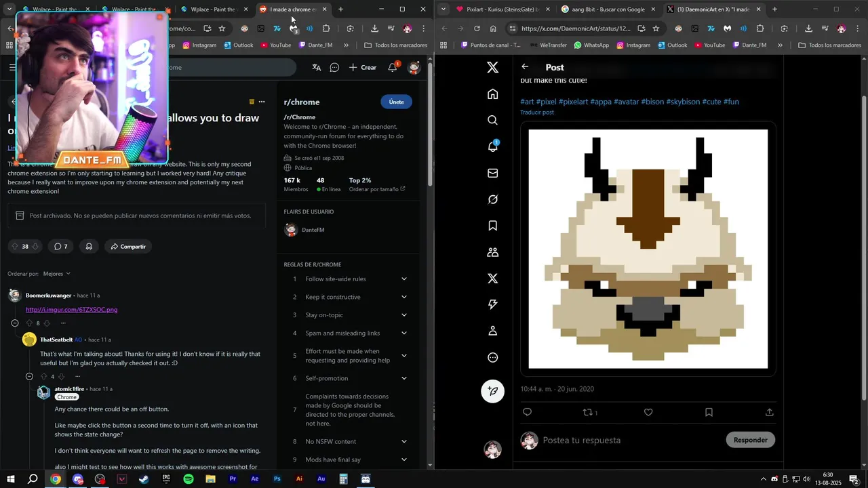Open X Messages envelope icon

[x=493, y=173]
